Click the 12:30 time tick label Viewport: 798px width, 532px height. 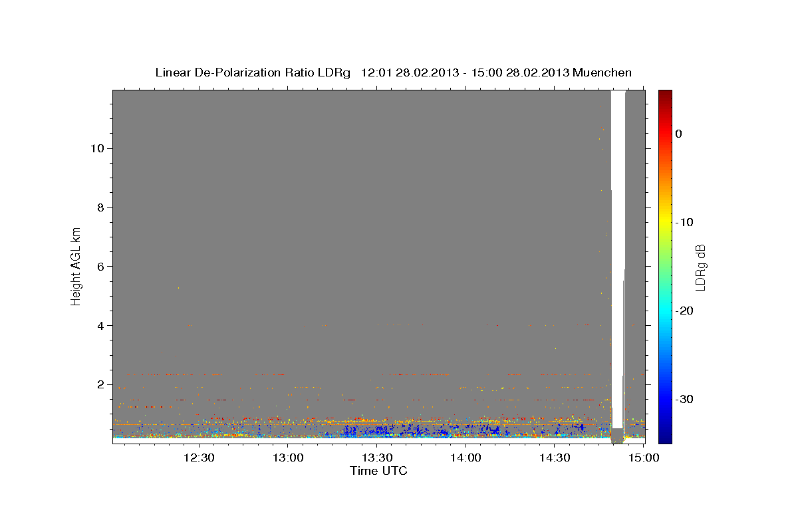coord(198,458)
